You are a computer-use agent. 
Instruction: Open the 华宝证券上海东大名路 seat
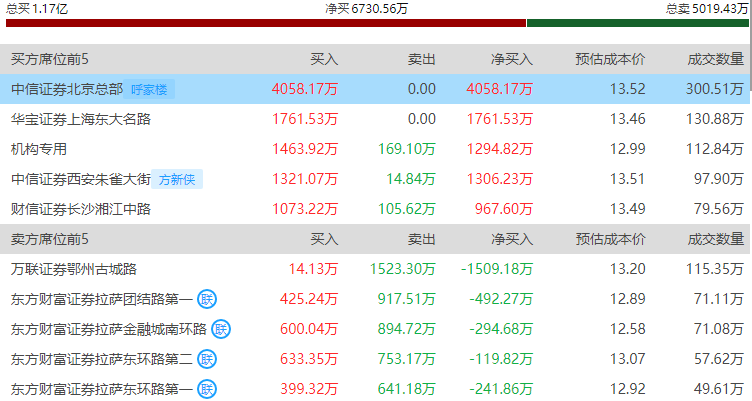(81, 119)
